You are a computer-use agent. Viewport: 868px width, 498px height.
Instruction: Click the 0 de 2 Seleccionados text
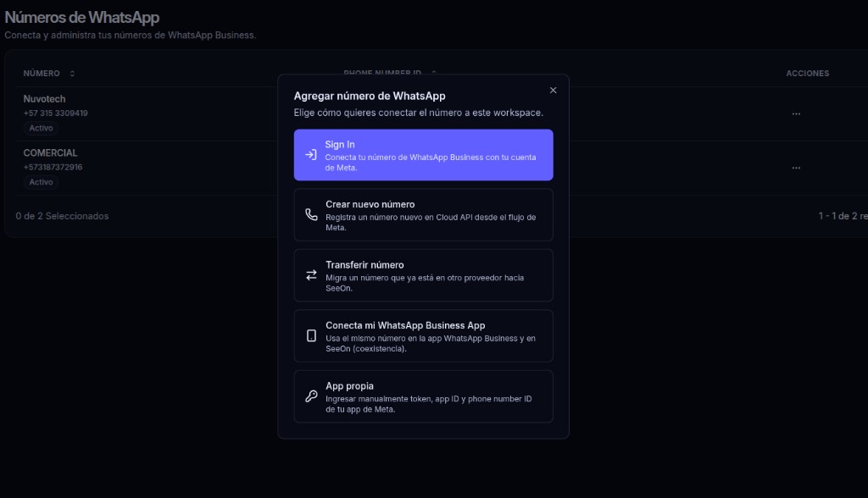click(62, 216)
